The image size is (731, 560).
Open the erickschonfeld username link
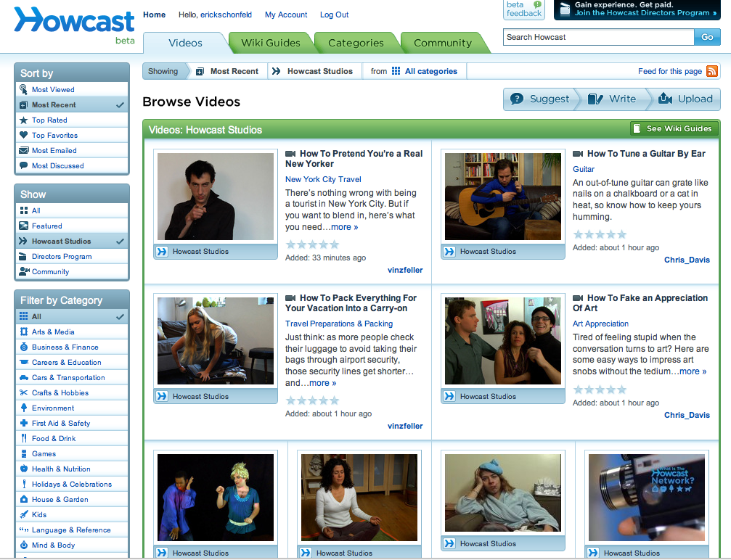(226, 15)
